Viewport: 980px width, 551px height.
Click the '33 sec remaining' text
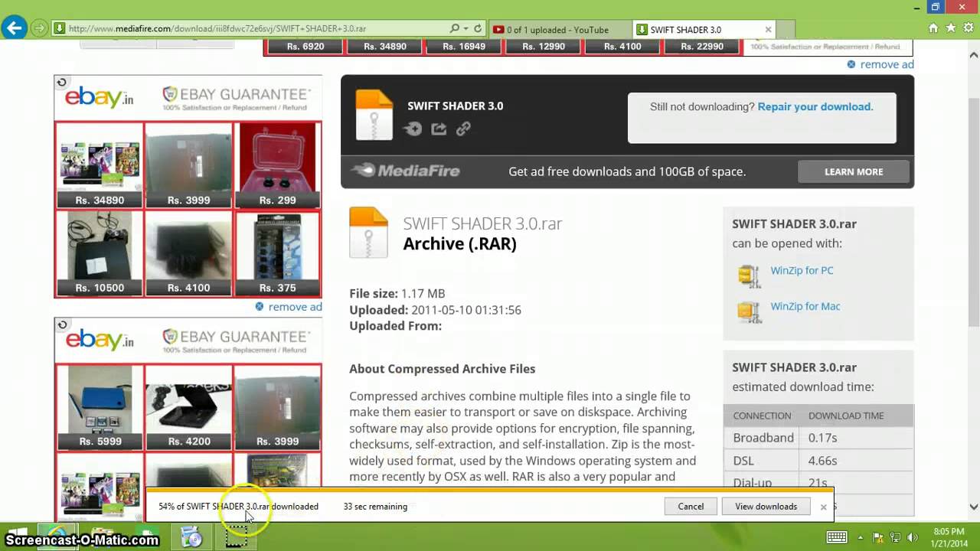[375, 507]
